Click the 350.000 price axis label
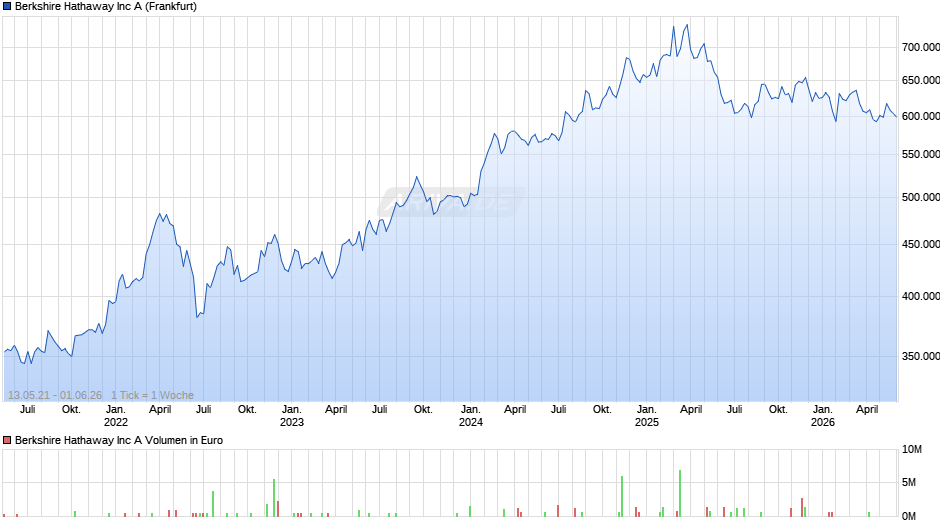The height and width of the screenshot is (526, 940). 921,356
